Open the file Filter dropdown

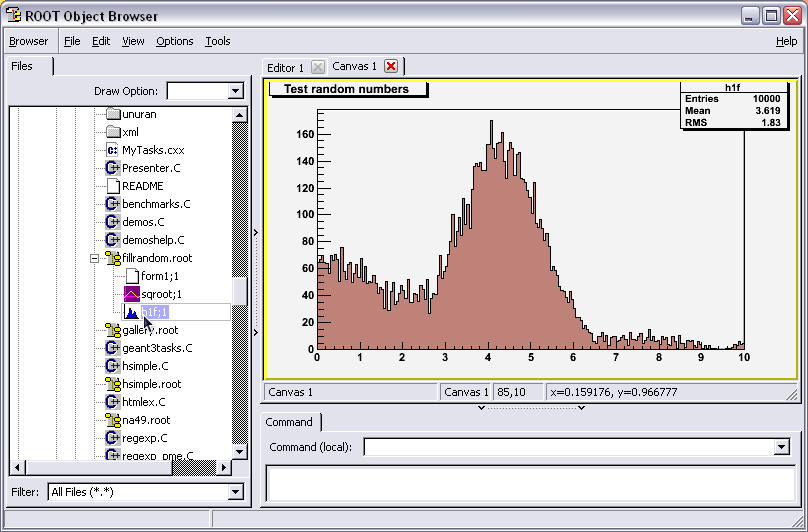(236, 492)
